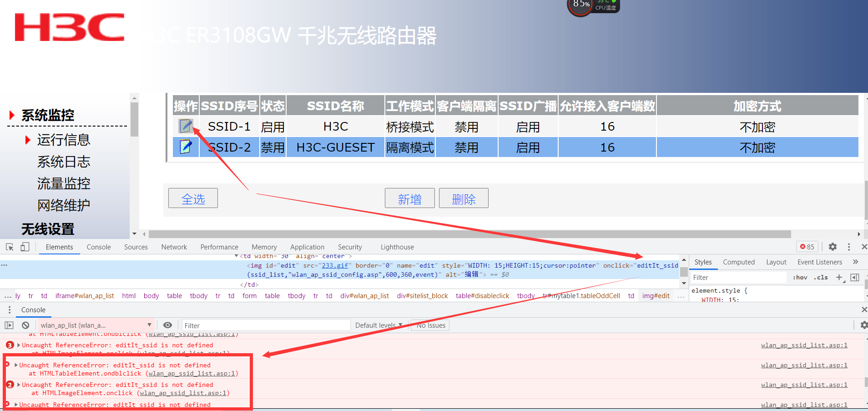Open the 233.gif source link

[335, 265]
